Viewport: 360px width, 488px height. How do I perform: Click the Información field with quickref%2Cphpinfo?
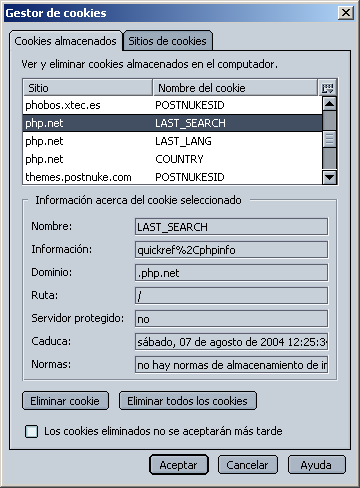tap(231, 250)
